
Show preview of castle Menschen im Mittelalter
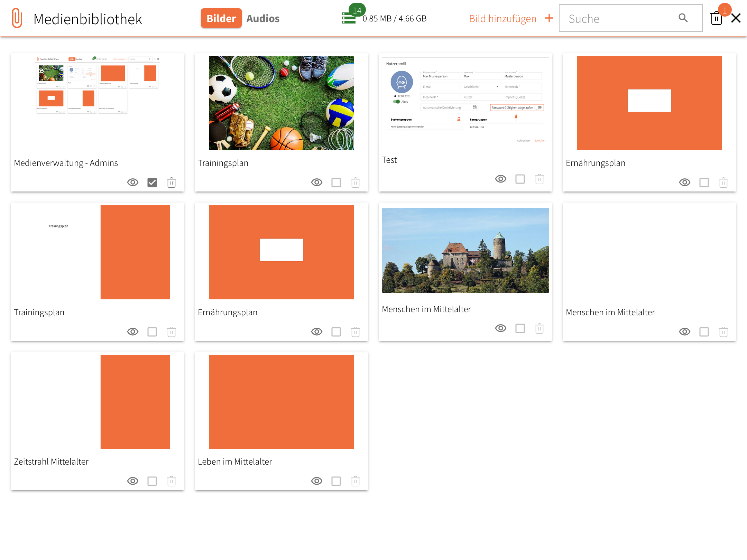(x=501, y=328)
